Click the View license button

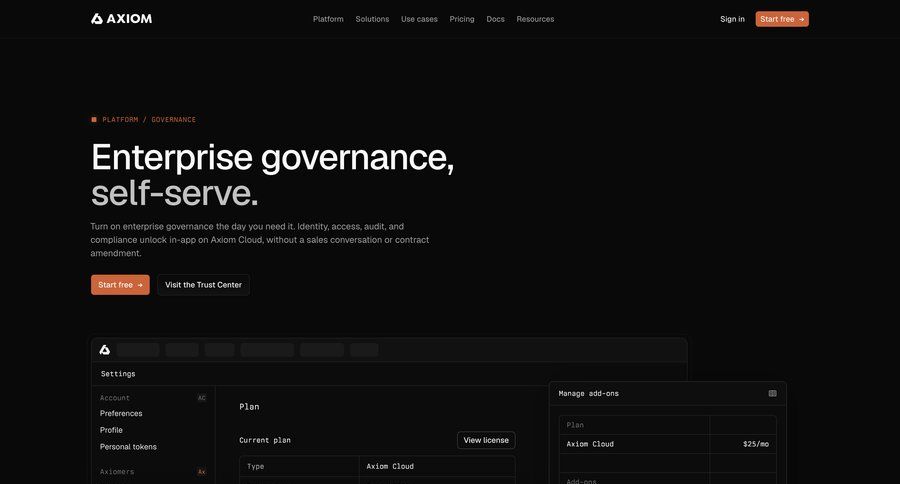tap(486, 440)
